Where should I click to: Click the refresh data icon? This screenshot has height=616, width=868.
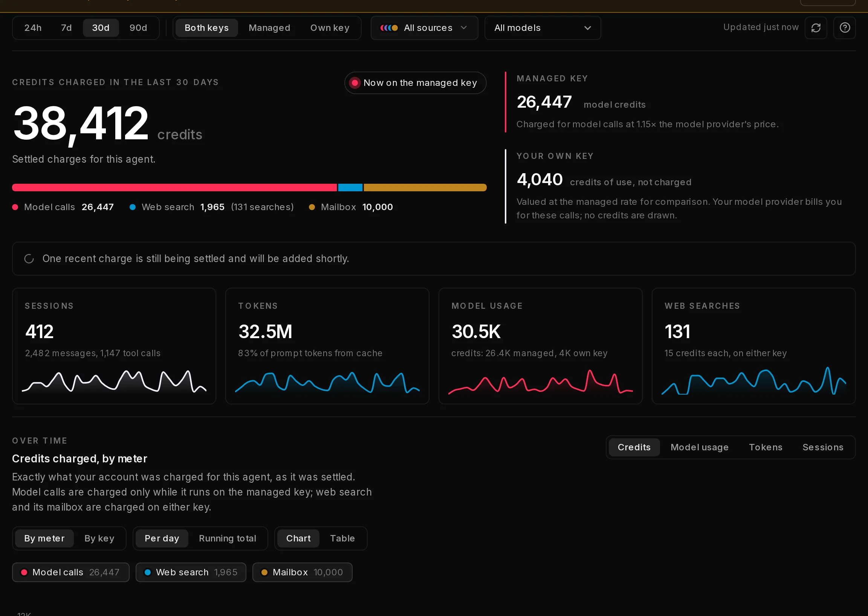click(816, 28)
